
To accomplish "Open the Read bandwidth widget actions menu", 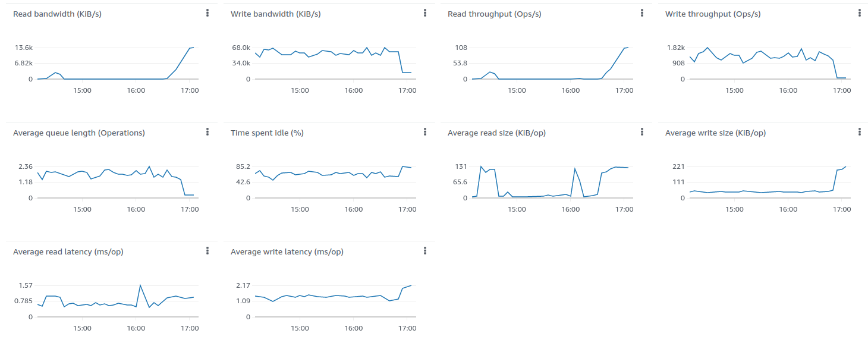I will pos(207,13).
